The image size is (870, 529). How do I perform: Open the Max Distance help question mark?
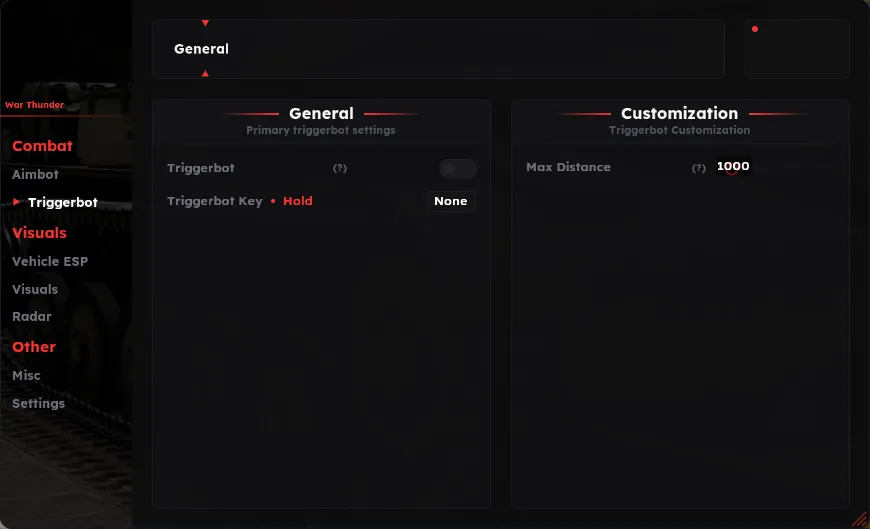click(699, 168)
